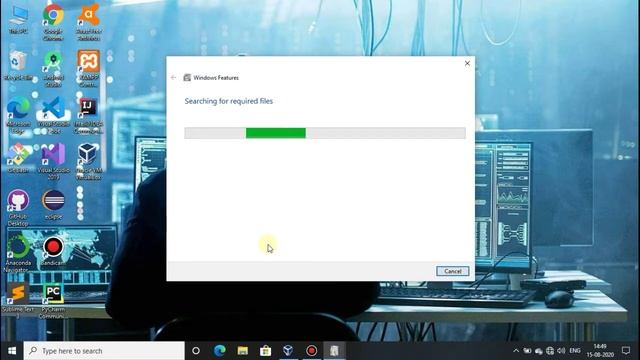Open Edge from the taskbar

(220, 351)
